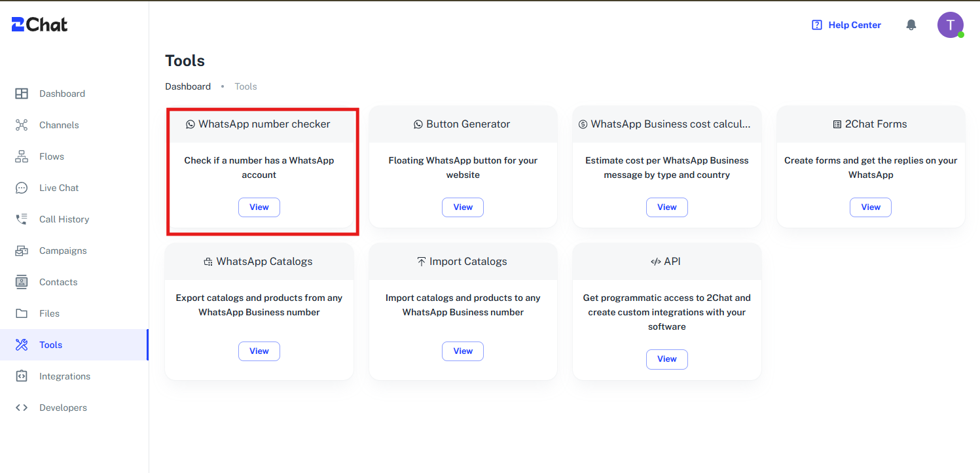Click the WhatsApp Catalogs card title

(264, 262)
